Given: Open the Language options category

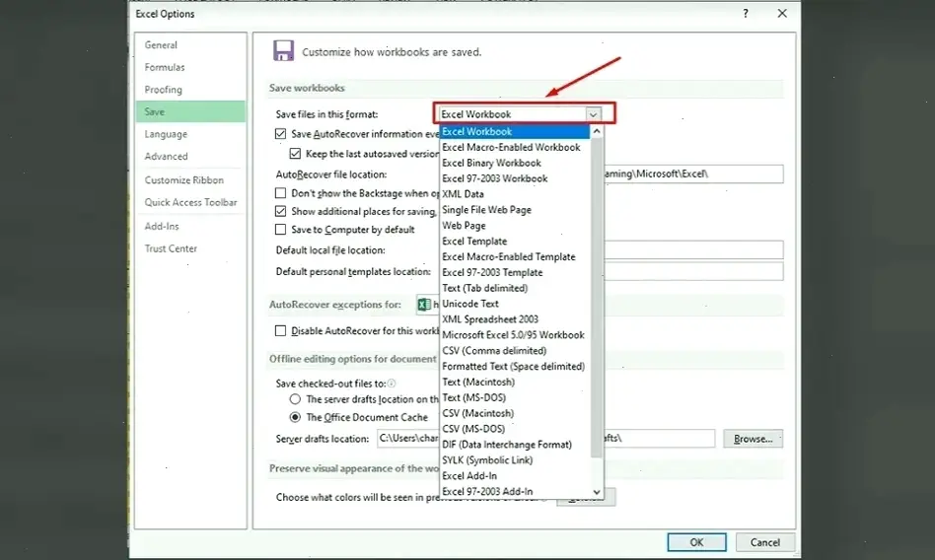Looking at the screenshot, I should (x=190, y=134).
